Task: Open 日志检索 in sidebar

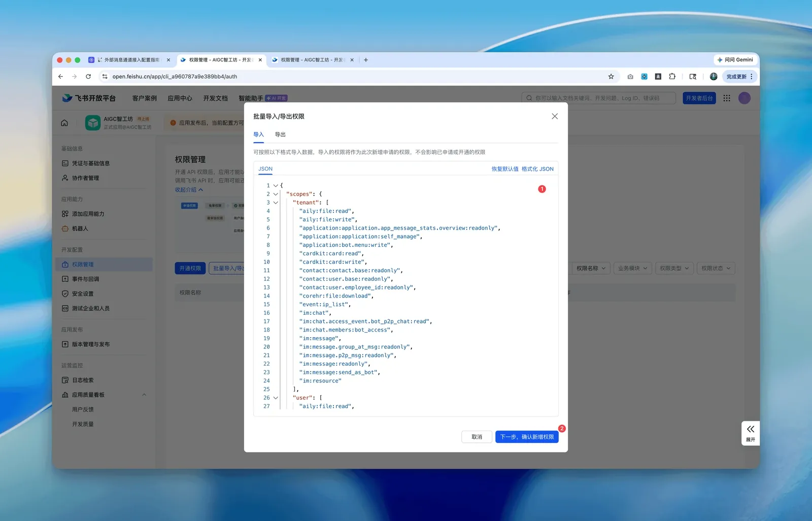Action: click(x=82, y=380)
